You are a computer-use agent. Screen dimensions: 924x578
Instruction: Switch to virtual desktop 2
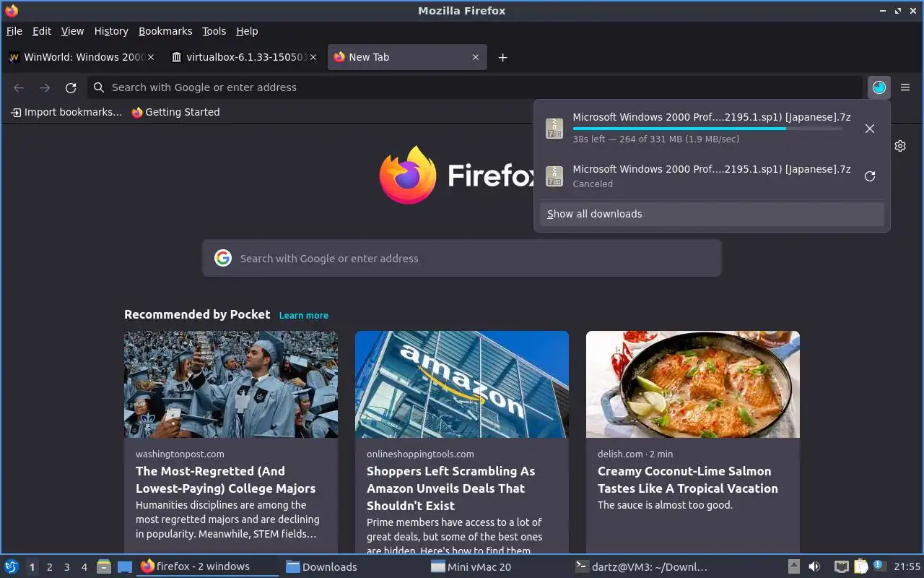49,567
